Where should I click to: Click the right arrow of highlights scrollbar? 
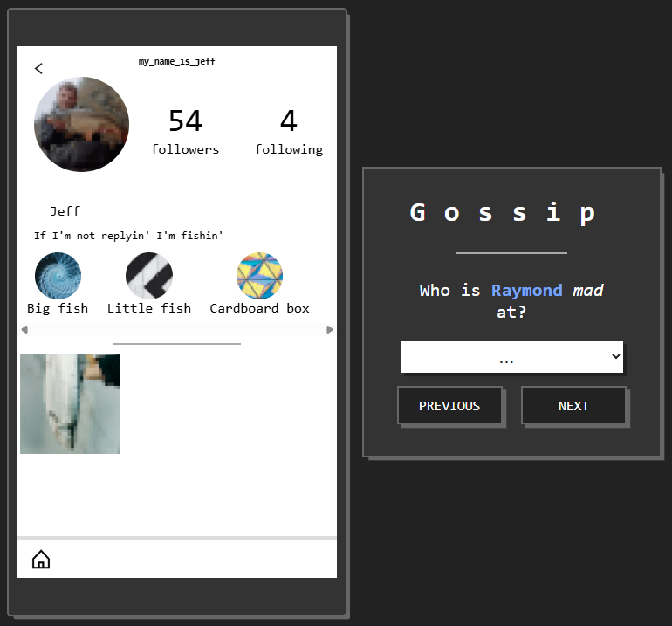click(x=330, y=329)
